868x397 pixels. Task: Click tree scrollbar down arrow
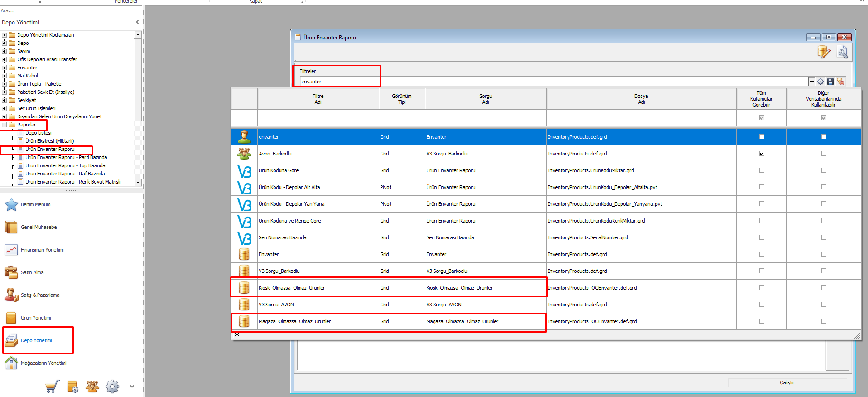(x=138, y=182)
